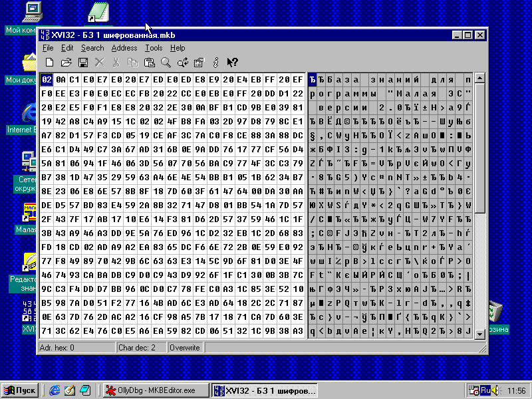532x399 pixels.
Task: Switch to OllyDbg - MKBEditor.exe taskbar button
Action: point(156,390)
